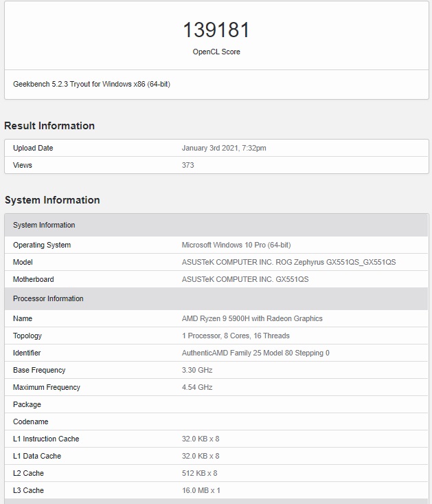Select the Upload Date label
The image size is (432, 504).
[x=33, y=149]
